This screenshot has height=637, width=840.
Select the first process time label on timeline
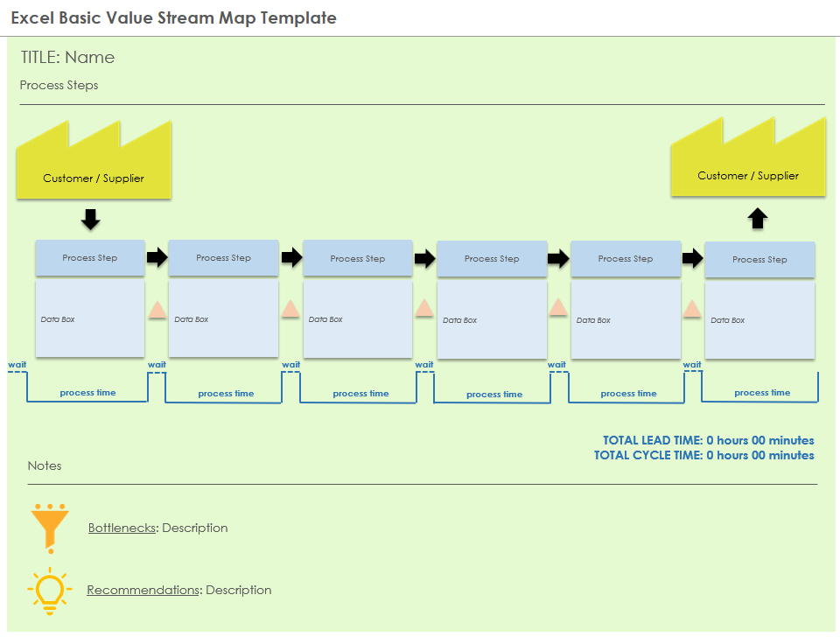pyautogui.click(x=87, y=393)
